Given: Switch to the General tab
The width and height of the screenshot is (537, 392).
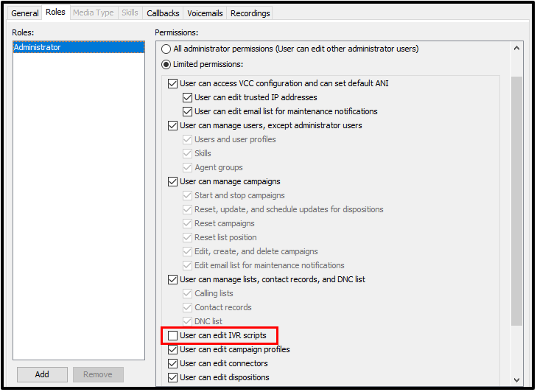Looking at the screenshot, I should 24,13.
